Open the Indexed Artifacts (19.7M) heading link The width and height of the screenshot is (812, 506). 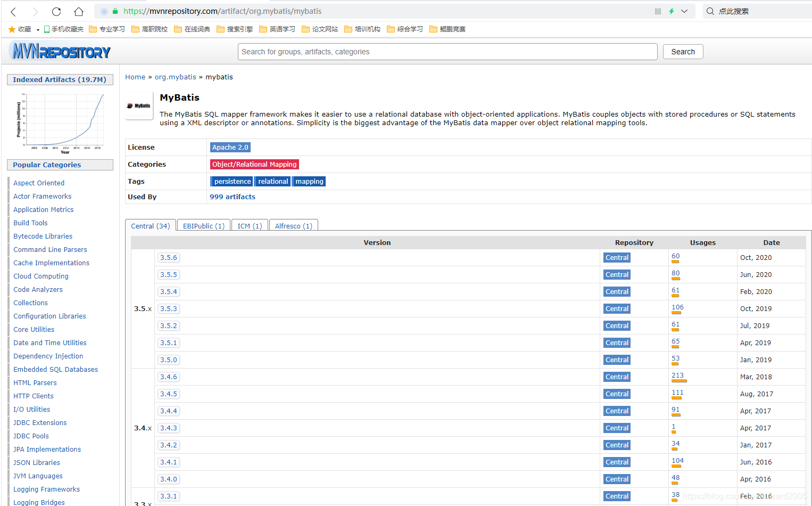coord(60,79)
